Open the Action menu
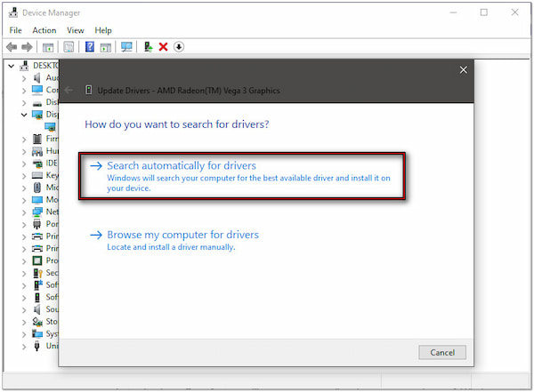 point(44,30)
